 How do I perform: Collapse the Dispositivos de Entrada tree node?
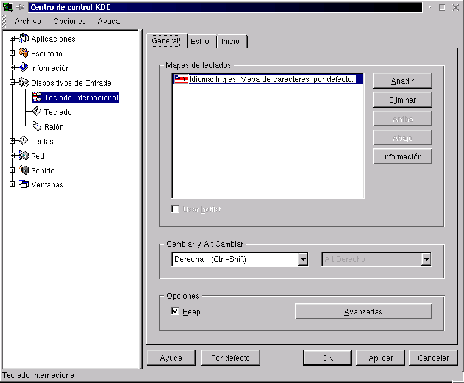pos(13,82)
